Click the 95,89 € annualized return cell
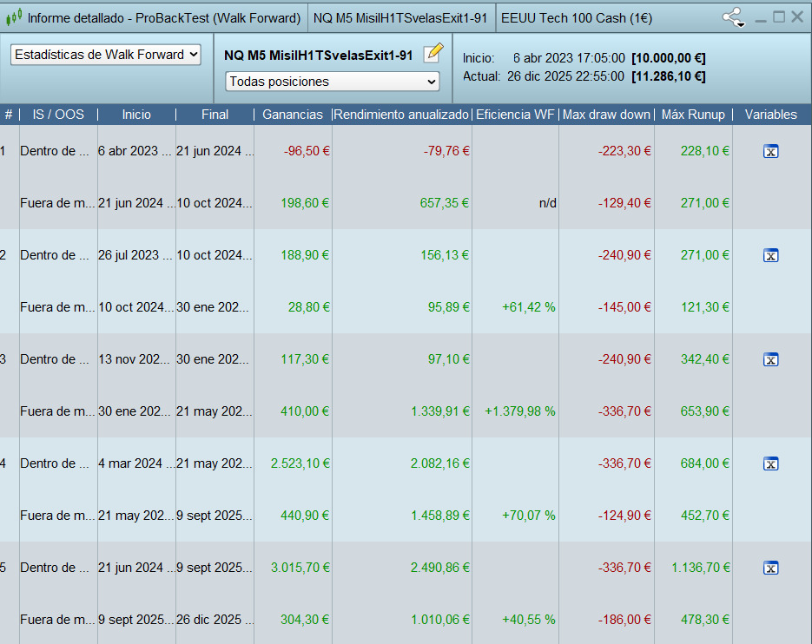Image resolution: width=812 pixels, height=644 pixels. point(448,307)
